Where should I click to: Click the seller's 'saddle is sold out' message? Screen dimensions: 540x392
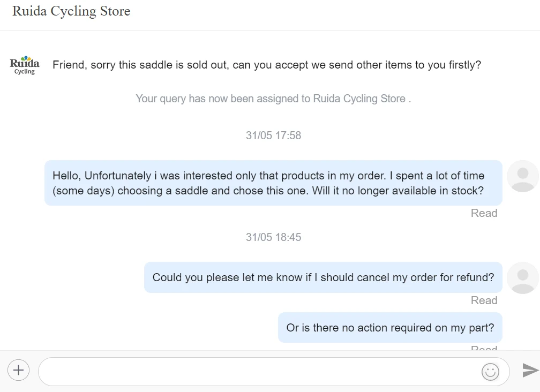(267, 65)
